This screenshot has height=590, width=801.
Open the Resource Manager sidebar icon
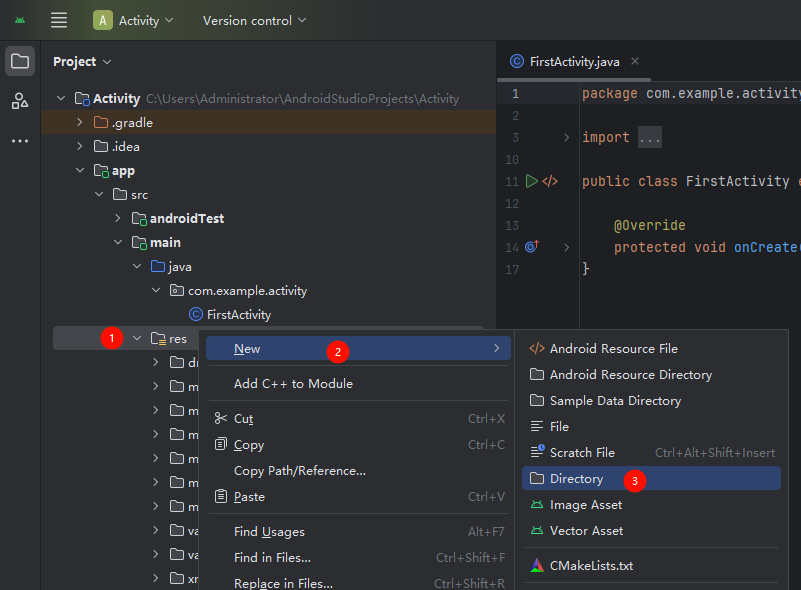click(x=20, y=101)
